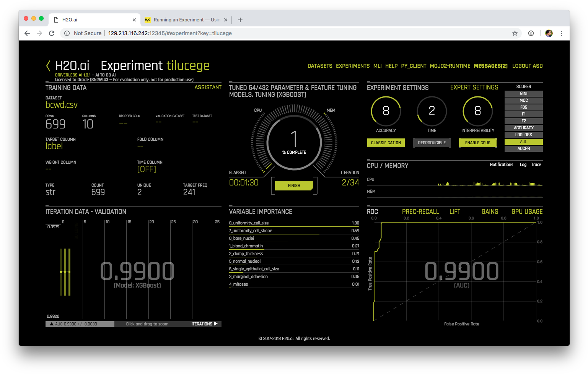Open the EXPERIMENTS page
588x374 pixels.
point(353,66)
